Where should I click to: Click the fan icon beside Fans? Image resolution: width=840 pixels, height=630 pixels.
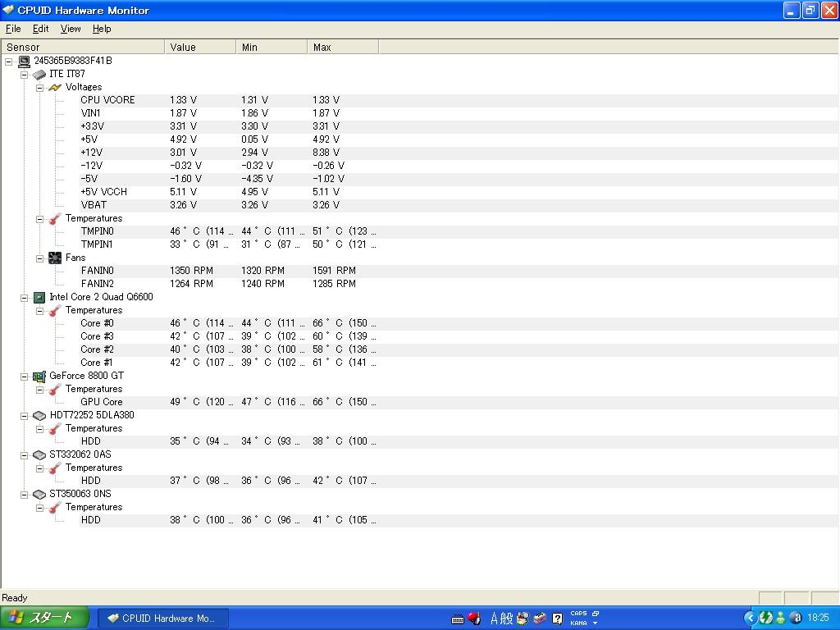coord(55,258)
